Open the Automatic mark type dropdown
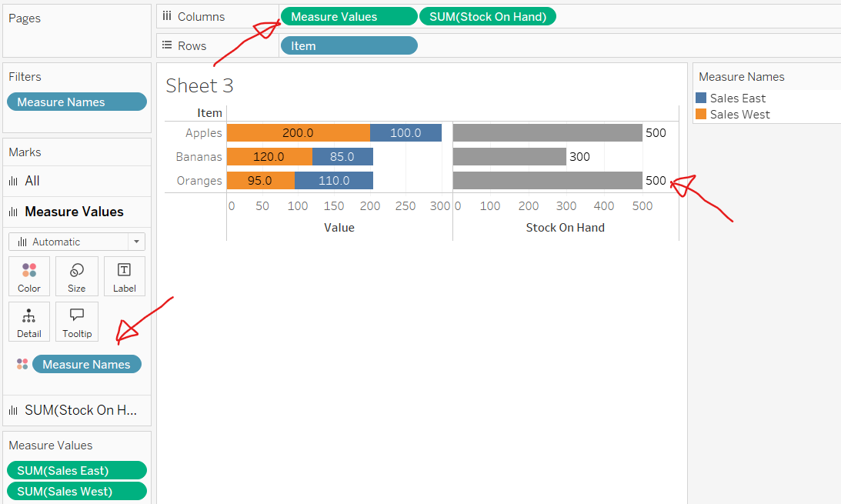The width and height of the screenshot is (841, 504). pos(77,242)
